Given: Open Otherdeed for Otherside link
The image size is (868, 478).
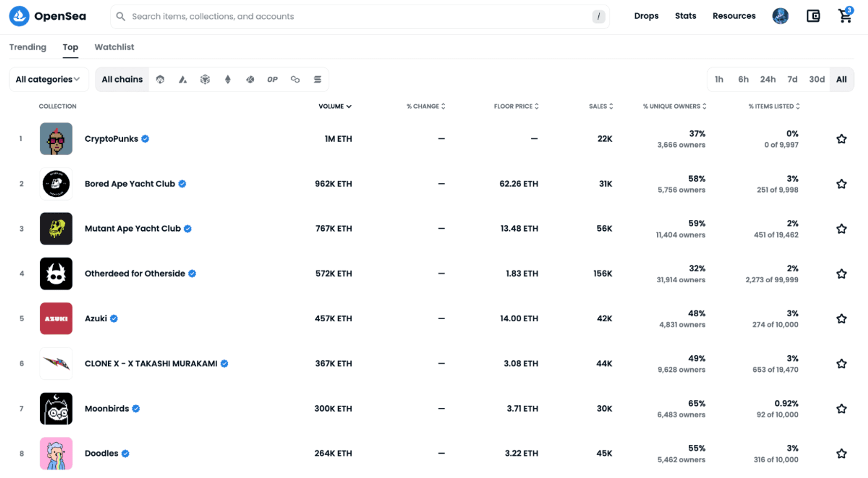Looking at the screenshot, I should (x=135, y=274).
